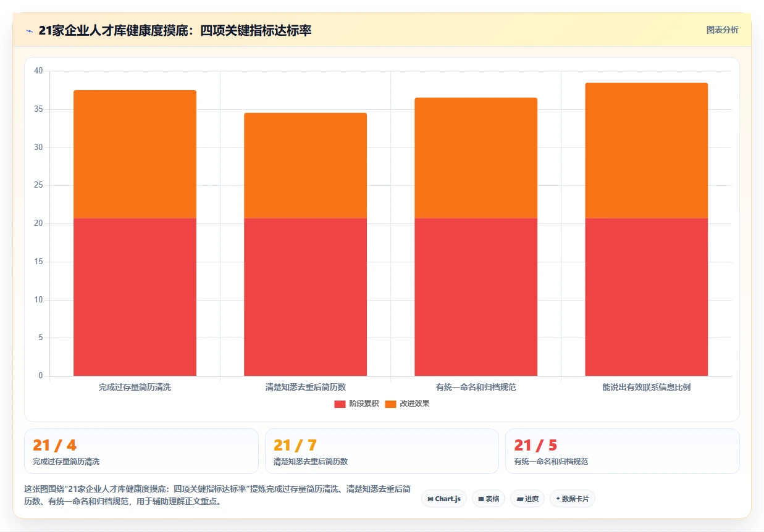Viewport: 764px width, 532px height.
Task: Click the description paragraph starting 这张图围绕
Action: pyautogui.click(x=217, y=495)
